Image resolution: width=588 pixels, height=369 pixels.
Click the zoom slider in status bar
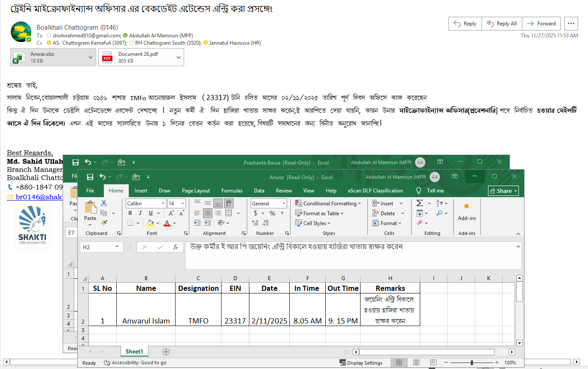click(x=472, y=363)
